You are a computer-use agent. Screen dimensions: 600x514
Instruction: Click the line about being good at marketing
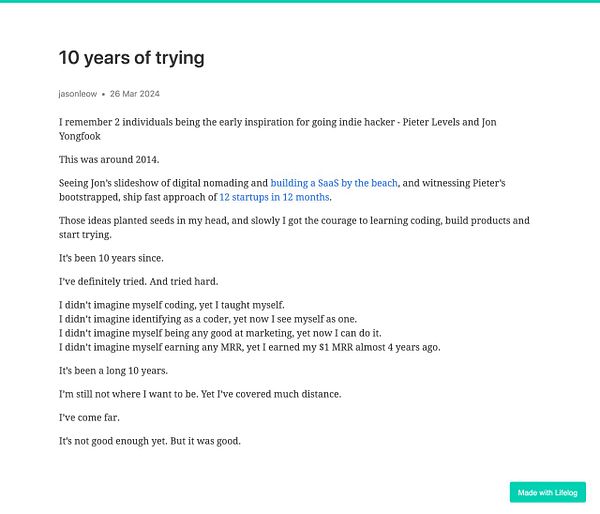coord(220,334)
